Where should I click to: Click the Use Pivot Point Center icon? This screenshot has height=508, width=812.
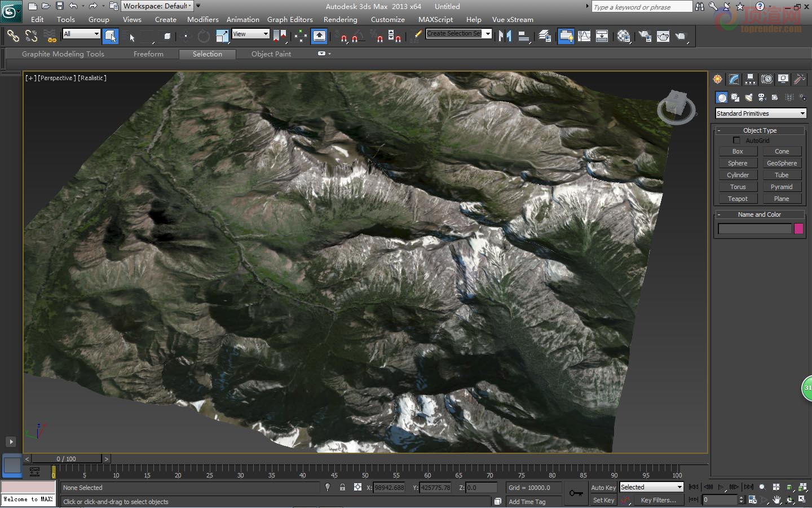280,36
